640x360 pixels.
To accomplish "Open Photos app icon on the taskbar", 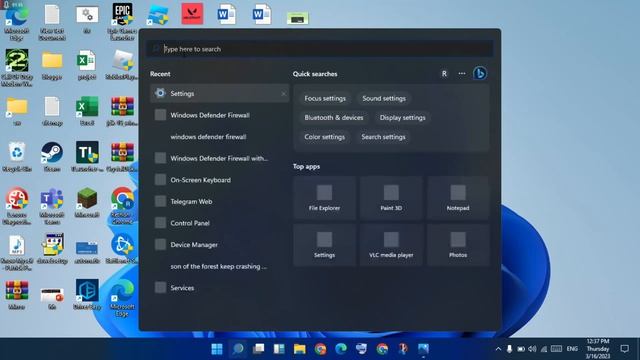I will point(423,349).
